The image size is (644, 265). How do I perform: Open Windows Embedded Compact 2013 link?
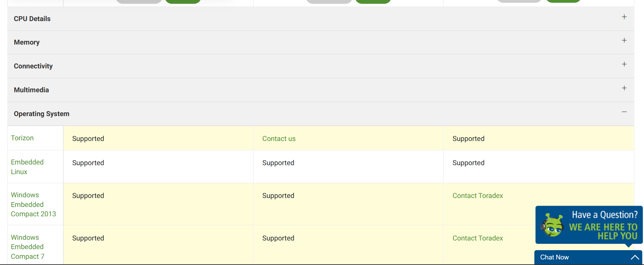[33, 205]
